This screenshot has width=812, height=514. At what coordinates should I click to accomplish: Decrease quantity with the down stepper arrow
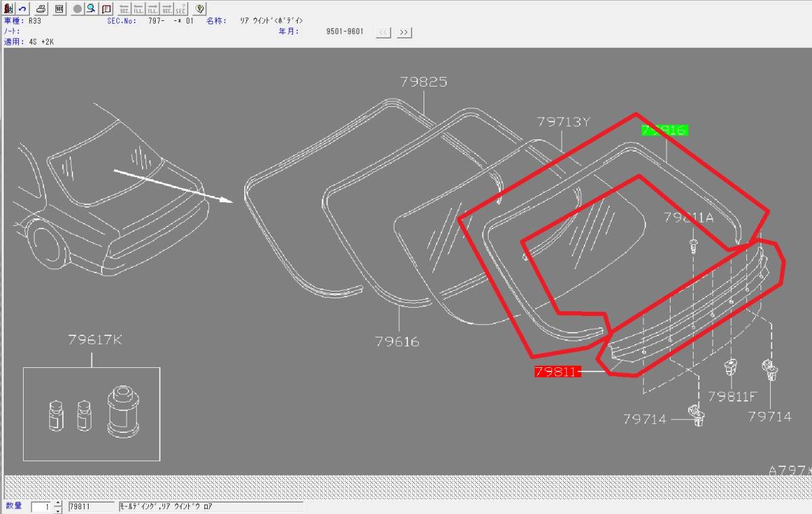click(58, 511)
